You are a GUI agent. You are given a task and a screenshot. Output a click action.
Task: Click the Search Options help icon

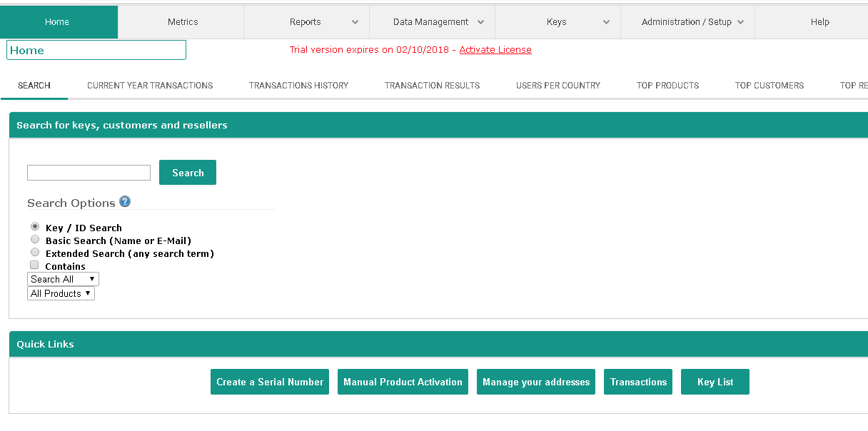[125, 202]
